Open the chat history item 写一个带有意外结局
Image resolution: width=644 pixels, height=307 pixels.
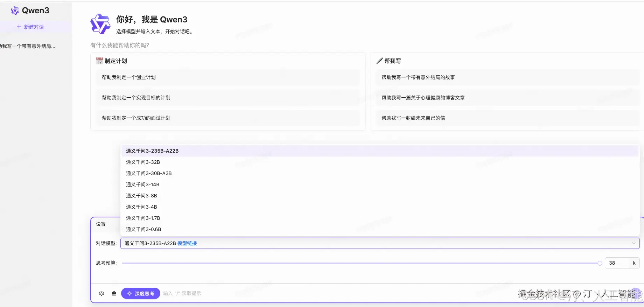point(28,46)
